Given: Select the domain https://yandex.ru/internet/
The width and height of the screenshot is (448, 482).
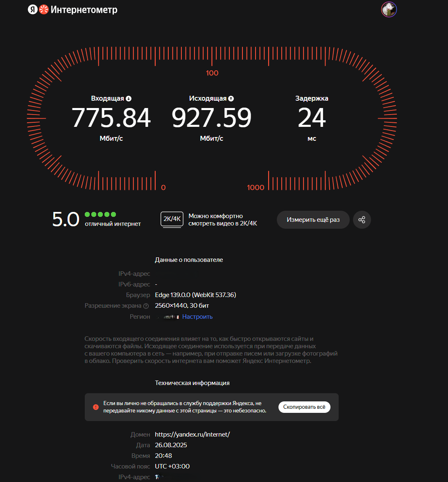Looking at the screenshot, I should click(x=192, y=435).
